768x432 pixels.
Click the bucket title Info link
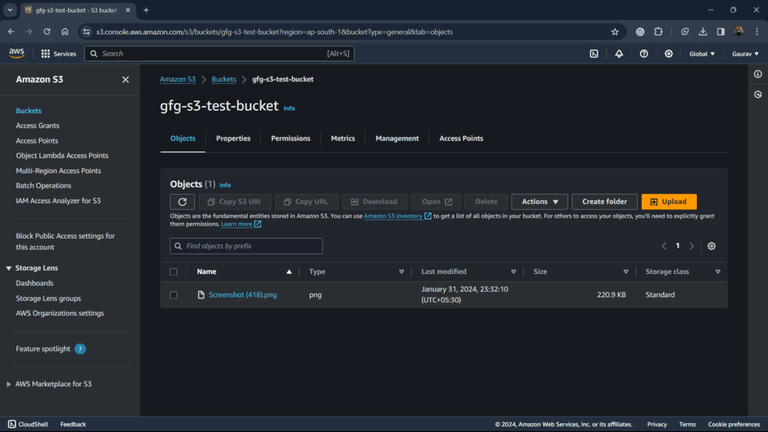click(289, 108)
